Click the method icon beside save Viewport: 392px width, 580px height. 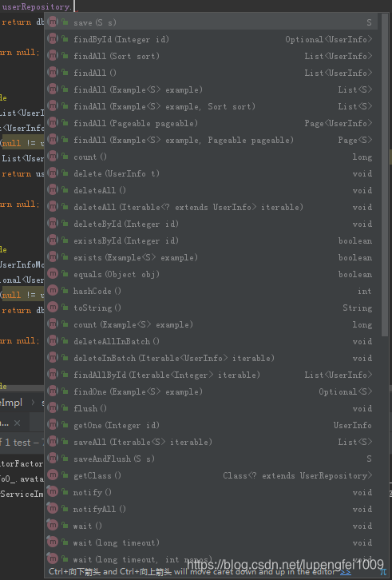[53, 22]
